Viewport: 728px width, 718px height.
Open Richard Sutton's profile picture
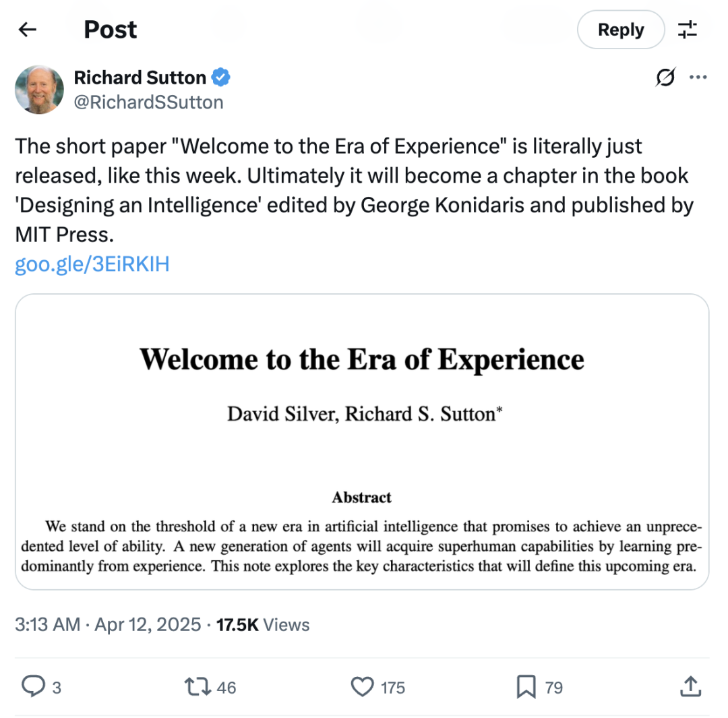(39, 90)
